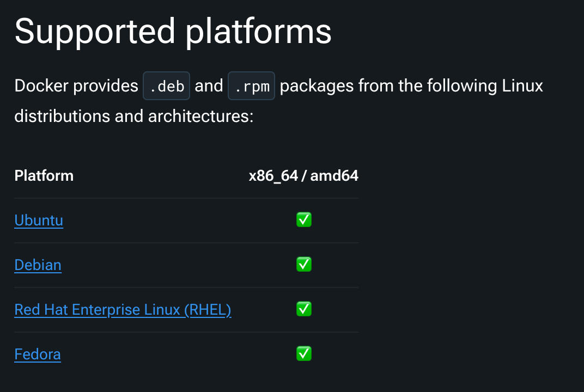Screen dimensions: 584x392
Task: Click the Platform column header
Action: click(x=44, y=176)
